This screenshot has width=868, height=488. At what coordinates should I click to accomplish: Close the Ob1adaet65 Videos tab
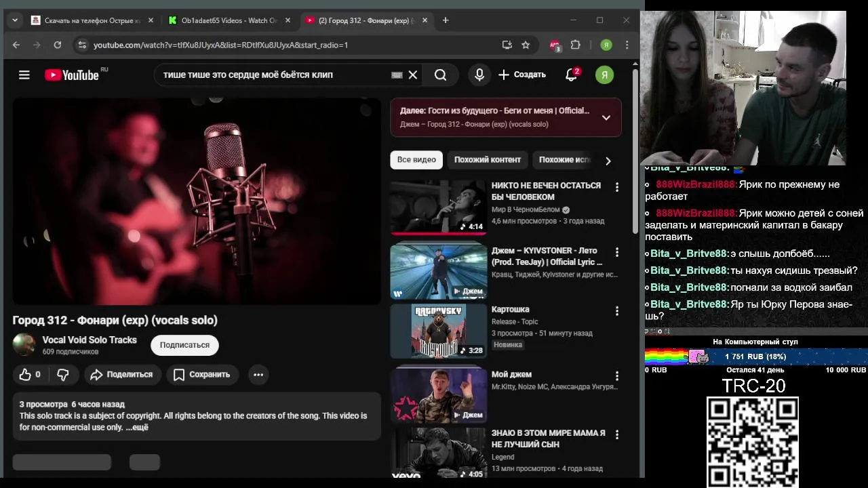coord(288,20)
